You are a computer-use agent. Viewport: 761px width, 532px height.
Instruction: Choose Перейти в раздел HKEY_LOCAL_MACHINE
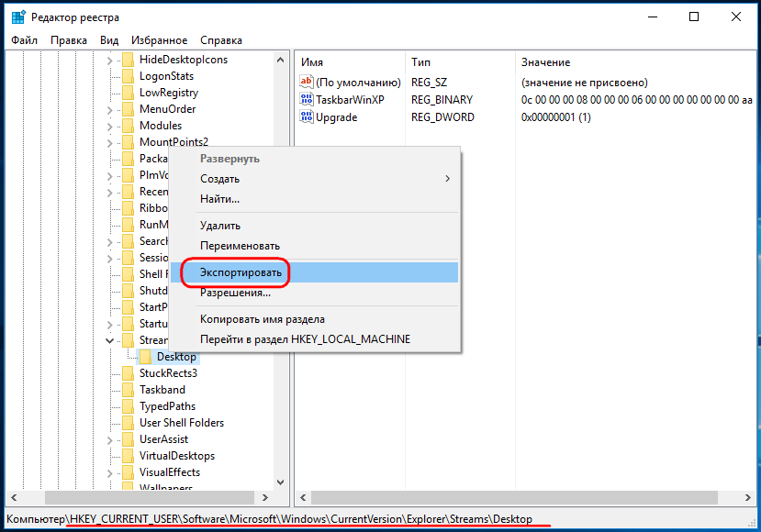[314, 339]
